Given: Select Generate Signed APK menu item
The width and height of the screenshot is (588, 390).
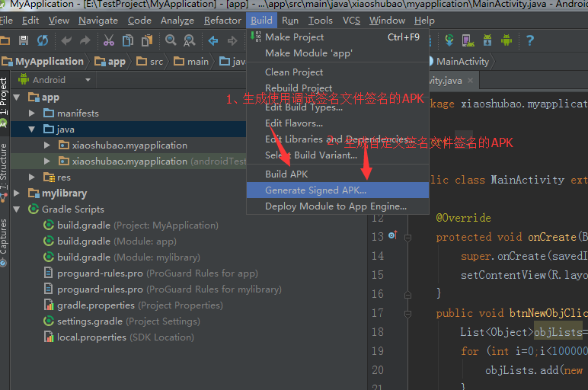Looking at the screenshot, I should coord(337,190).
